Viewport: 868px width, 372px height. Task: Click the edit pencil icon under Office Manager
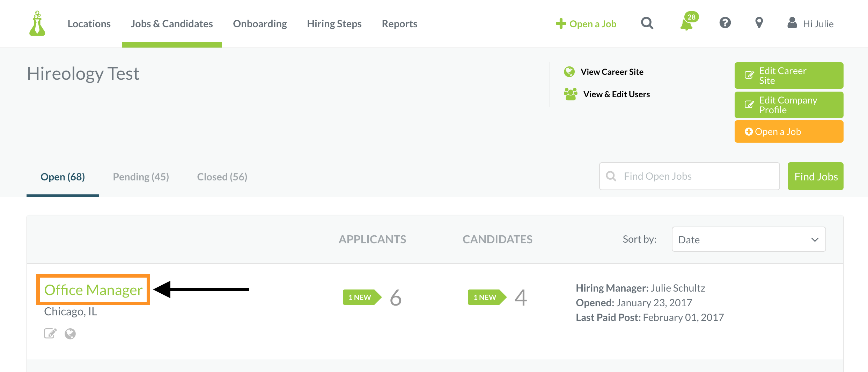[x=50, y=334]
